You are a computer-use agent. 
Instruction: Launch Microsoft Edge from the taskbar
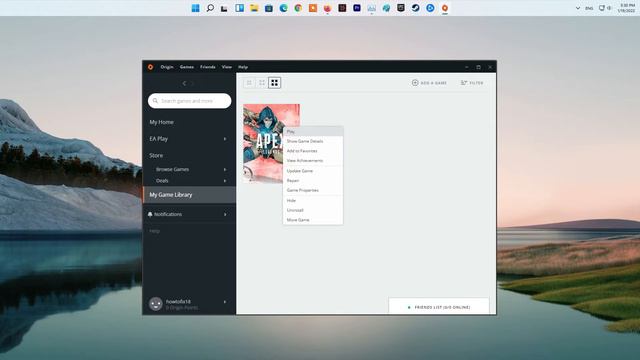click(283, 8)
